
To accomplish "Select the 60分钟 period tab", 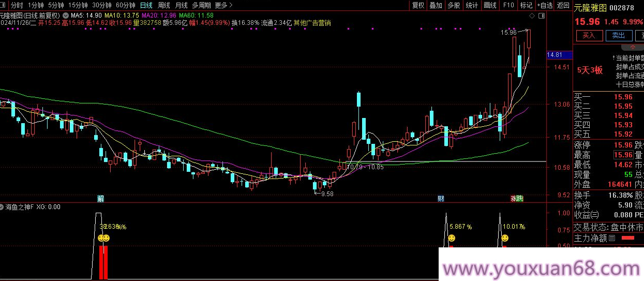I will (x=125, y=5).
